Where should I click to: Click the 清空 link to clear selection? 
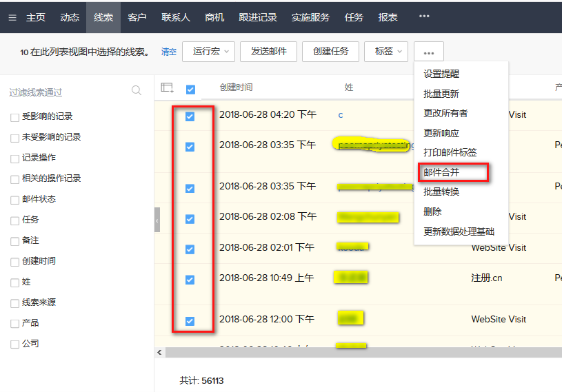(x=168, y=52)
